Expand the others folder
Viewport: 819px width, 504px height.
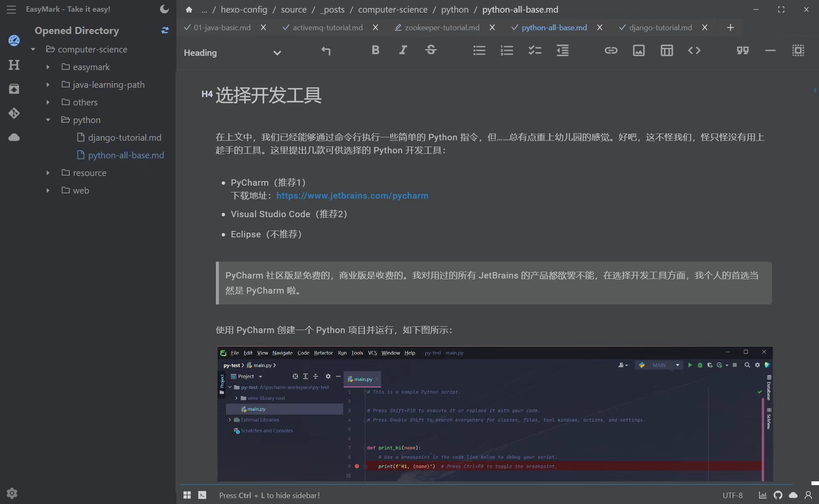[x=48, y=102]
